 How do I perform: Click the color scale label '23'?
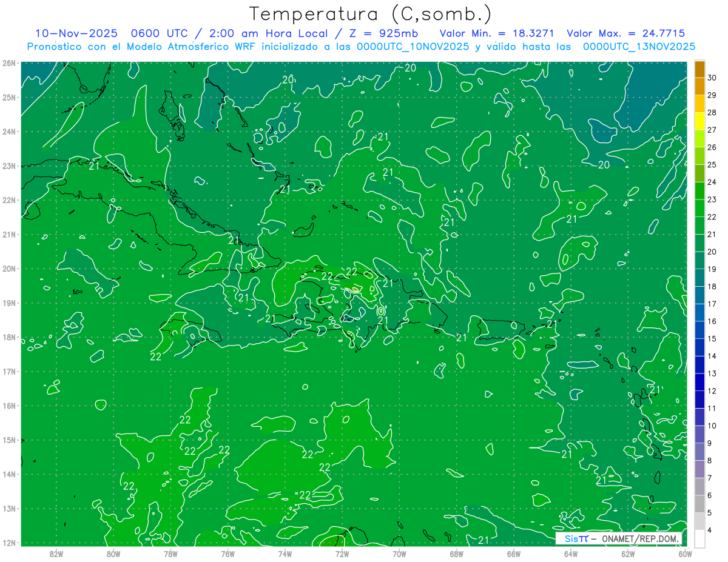point(712,199)
